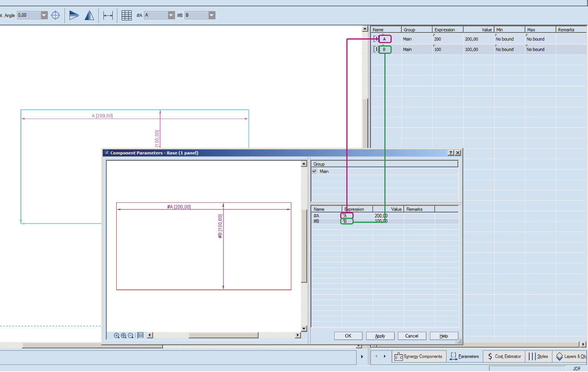This screenshot has width=588, height=372.
Task: Open the parameters table grid icon
Action: pos(127,15)
